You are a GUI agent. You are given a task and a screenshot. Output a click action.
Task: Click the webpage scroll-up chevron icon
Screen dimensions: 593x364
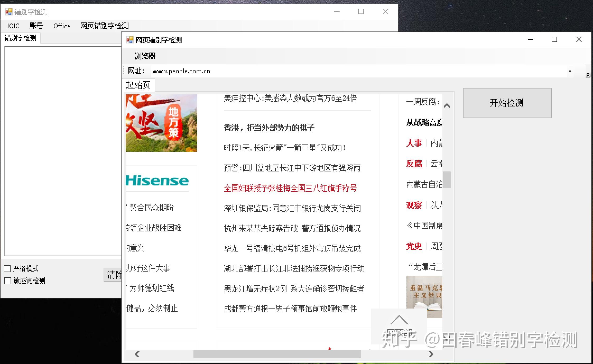pos(447,106)
